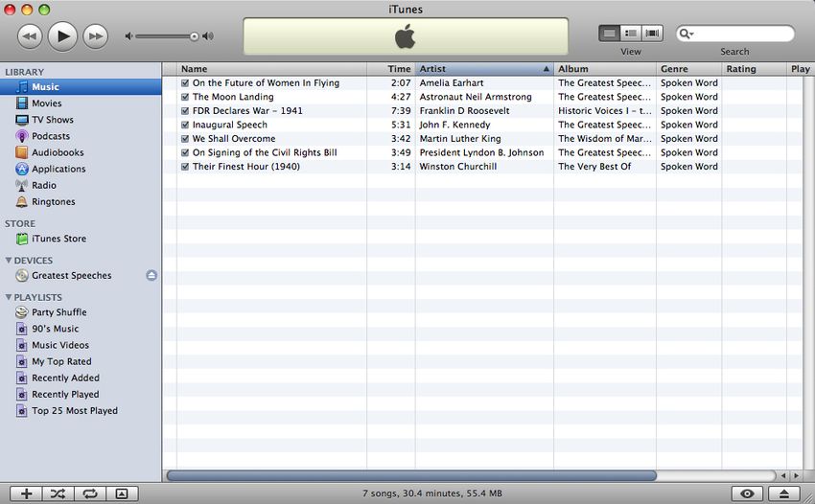Screen dimensions: 815x504
Task: Uncheck On the Future of Women in Flying
Action: tap(184, 82)
